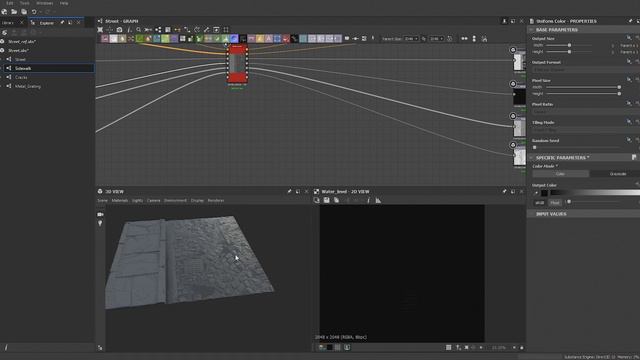Select Street.sbs package in Explorer
The image size is (640, 360).
18,51
